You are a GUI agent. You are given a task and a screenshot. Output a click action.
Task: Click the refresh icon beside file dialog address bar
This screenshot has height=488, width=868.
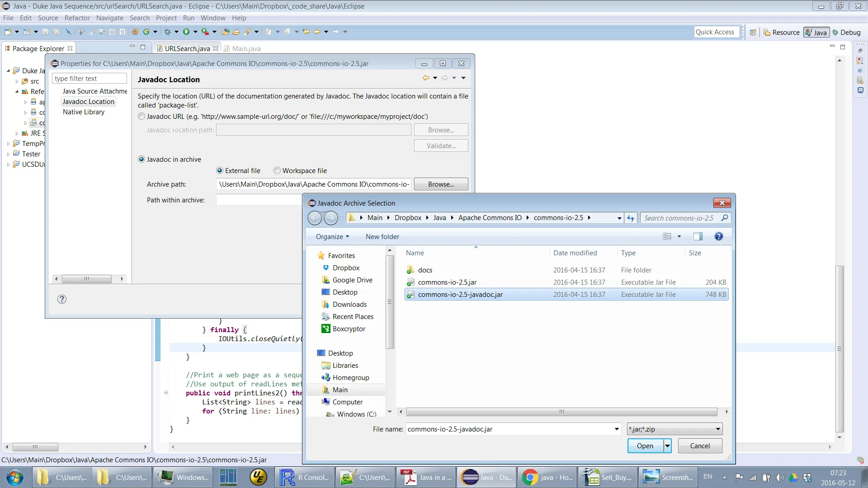point(631,218)
